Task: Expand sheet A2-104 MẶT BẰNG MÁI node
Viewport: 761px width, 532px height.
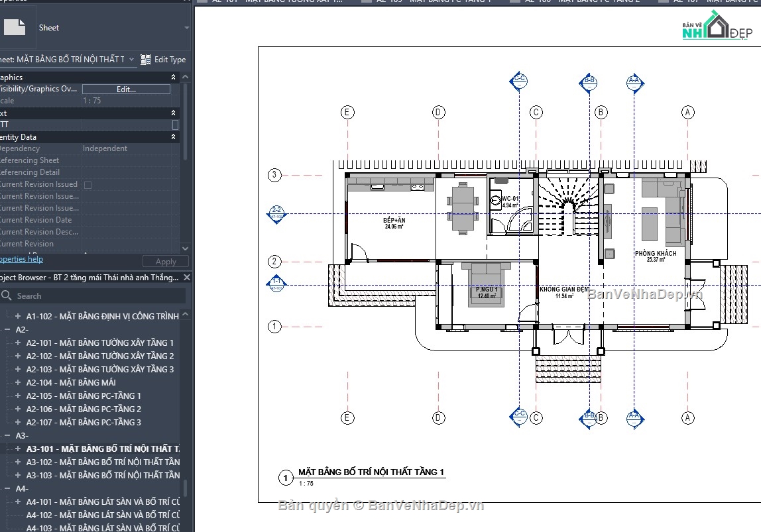Action: (x=18, y=382)
